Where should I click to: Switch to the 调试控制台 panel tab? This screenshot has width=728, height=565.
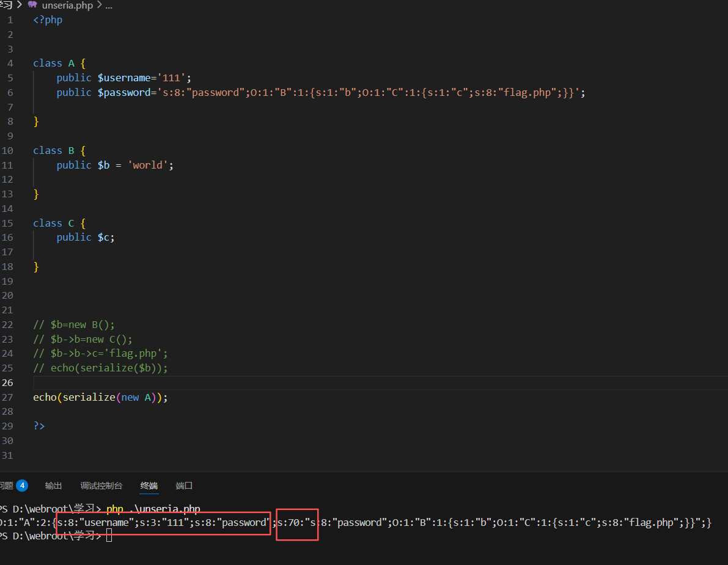click(101, 486)
